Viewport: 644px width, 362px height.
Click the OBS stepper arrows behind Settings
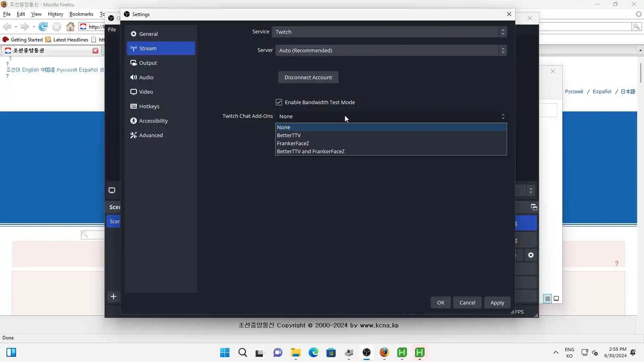531,190
